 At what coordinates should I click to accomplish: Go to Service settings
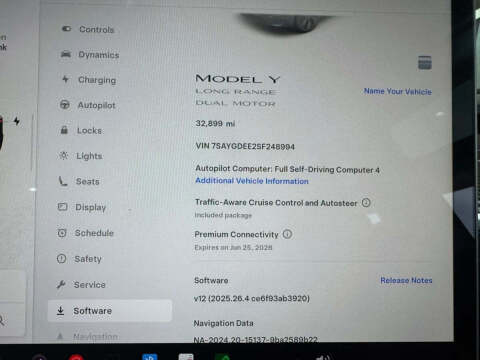(81, 285)
